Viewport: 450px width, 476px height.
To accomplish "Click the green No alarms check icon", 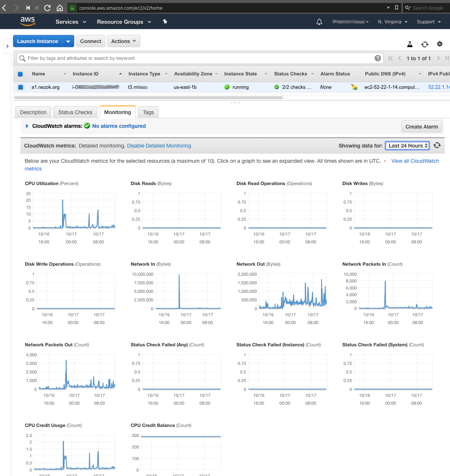I will (x=87, y=126).
